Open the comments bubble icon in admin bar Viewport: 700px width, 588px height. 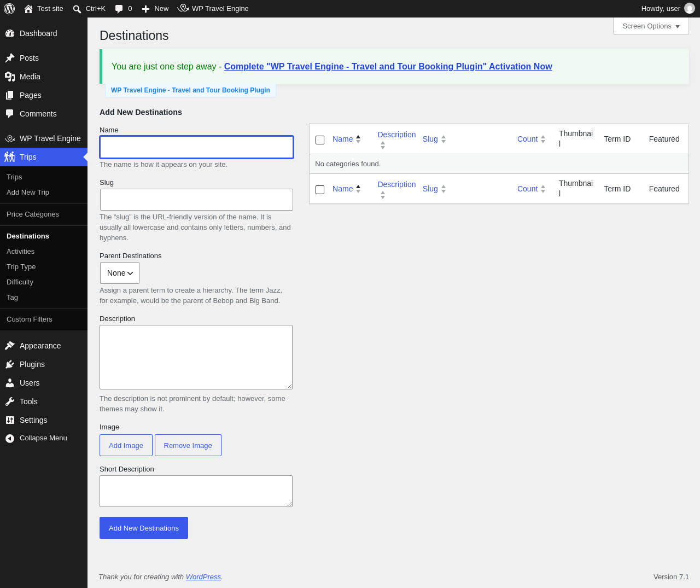tap(119, 9)
